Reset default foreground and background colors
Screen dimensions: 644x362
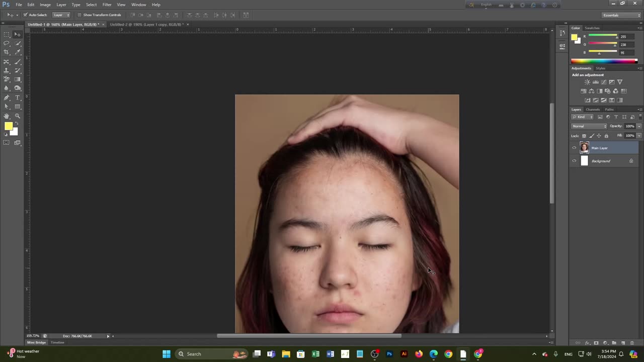[x=6, y=134]
